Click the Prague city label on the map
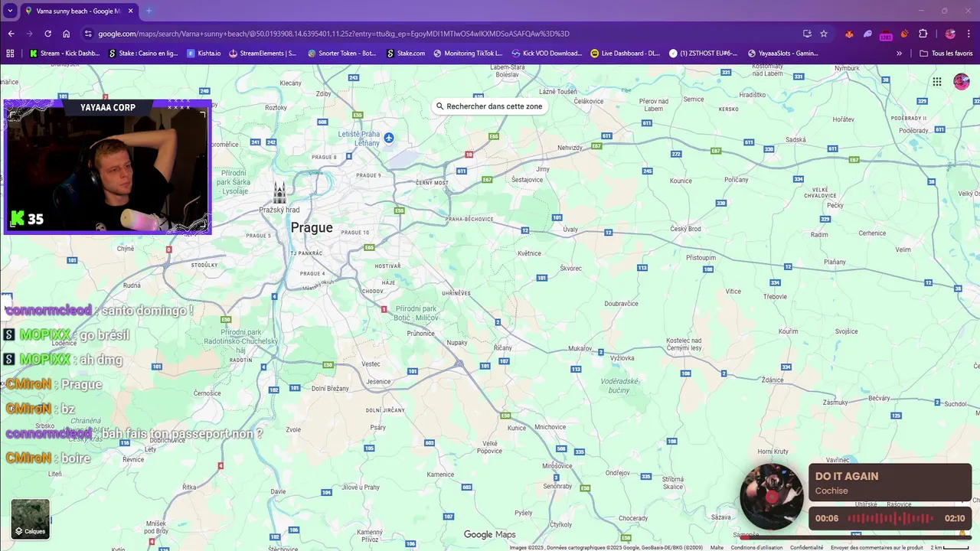The image size is (980, 551). coord(312,227)
